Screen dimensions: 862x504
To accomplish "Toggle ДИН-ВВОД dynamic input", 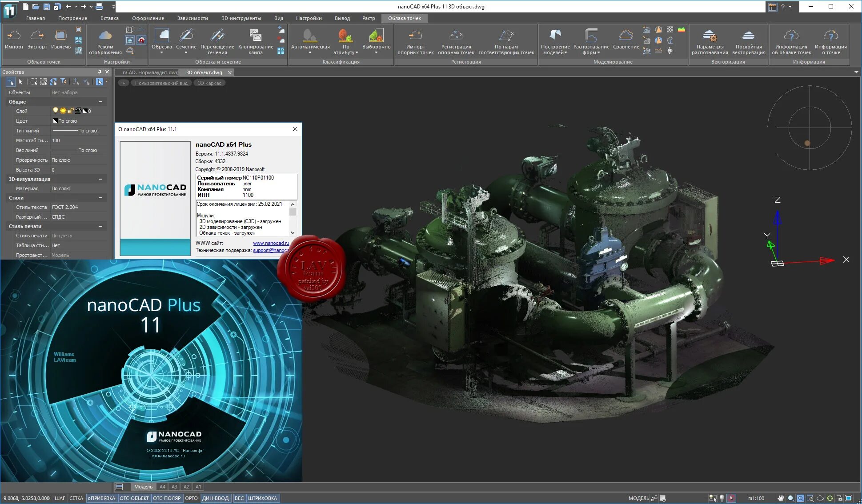I will point(216,498).
